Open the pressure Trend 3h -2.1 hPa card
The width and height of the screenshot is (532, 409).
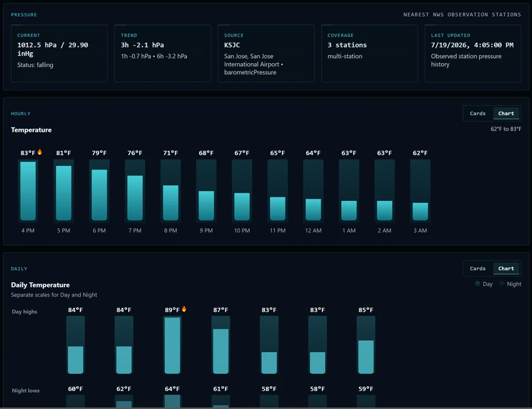click(x=163, y=53)
